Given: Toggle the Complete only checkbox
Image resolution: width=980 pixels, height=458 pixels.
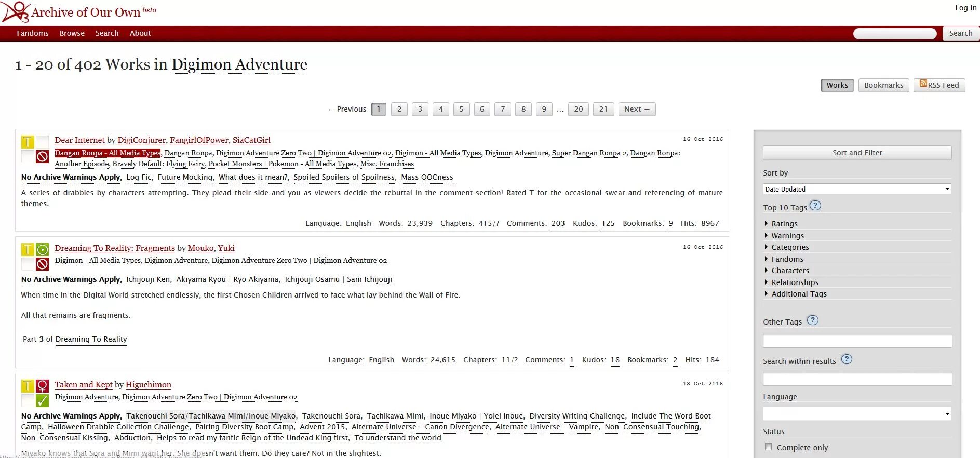Looking at the screenshot, I should (x=768, y=447).
